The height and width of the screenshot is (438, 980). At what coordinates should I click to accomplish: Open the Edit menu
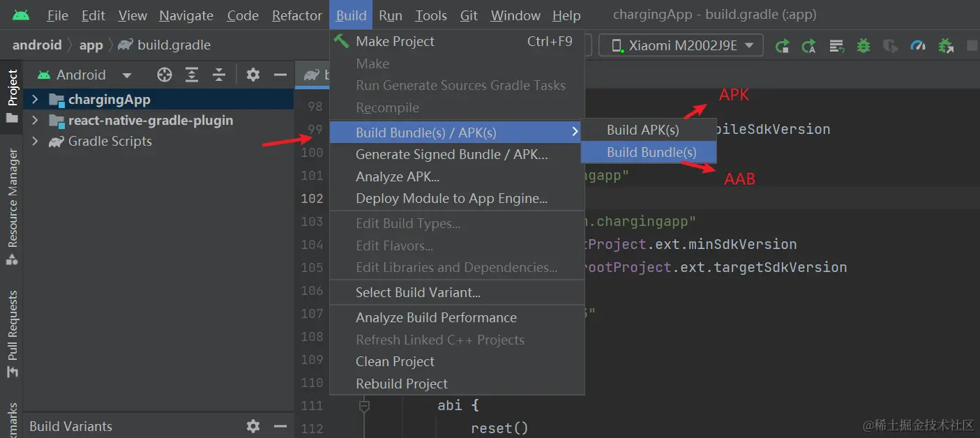[93, 15]
